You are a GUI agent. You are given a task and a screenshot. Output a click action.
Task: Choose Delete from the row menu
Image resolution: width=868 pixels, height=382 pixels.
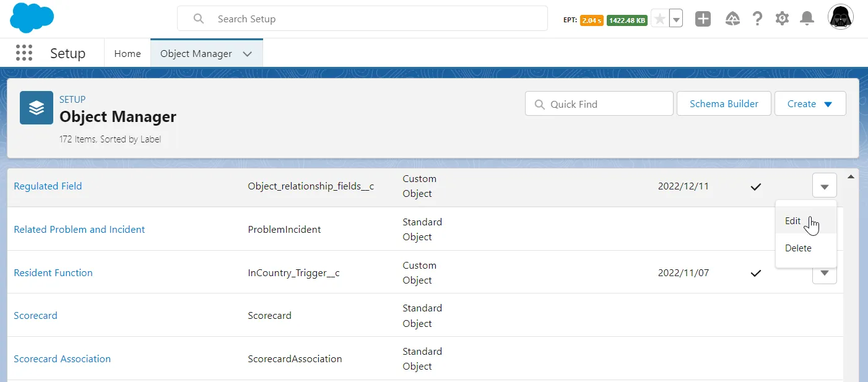[798, 248]
